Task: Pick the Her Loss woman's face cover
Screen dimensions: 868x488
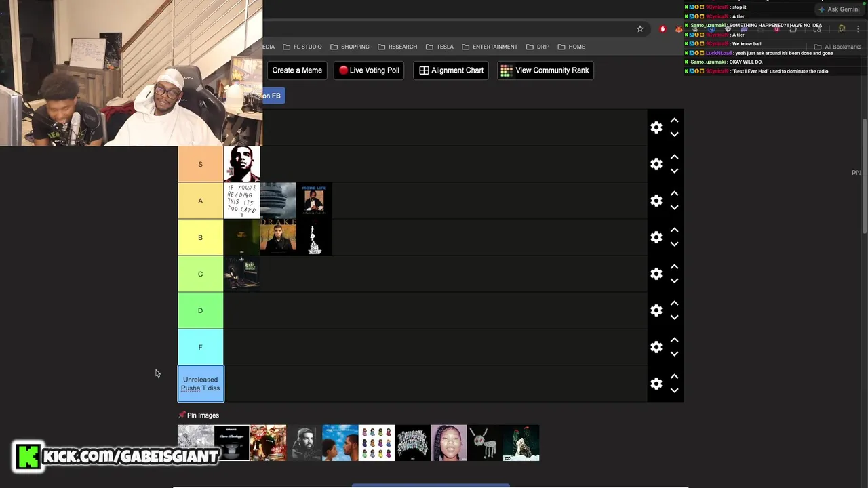Action: point(449,443)
